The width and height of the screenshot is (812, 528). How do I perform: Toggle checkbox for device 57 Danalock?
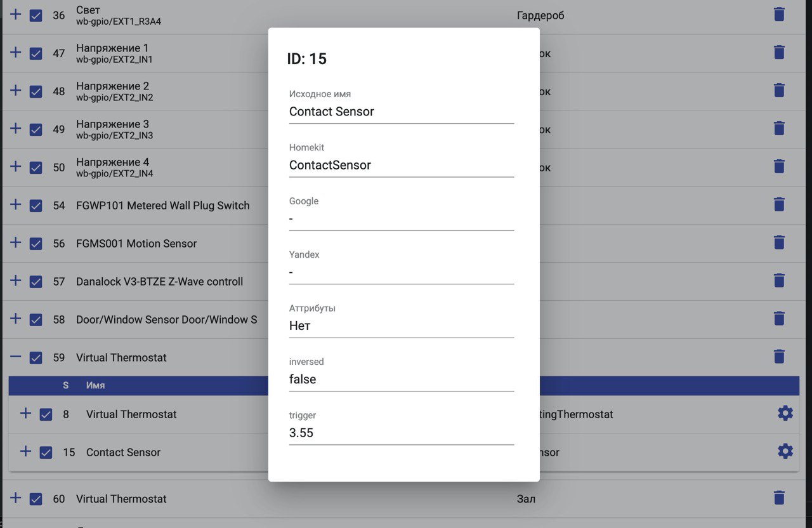[36, 282]
